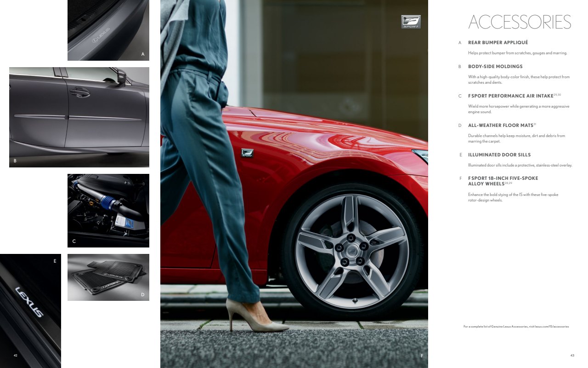Click letter C beside the AIR INTAKE heading
This screenshot has width=588, height=368.
click(x=460, y=96)
